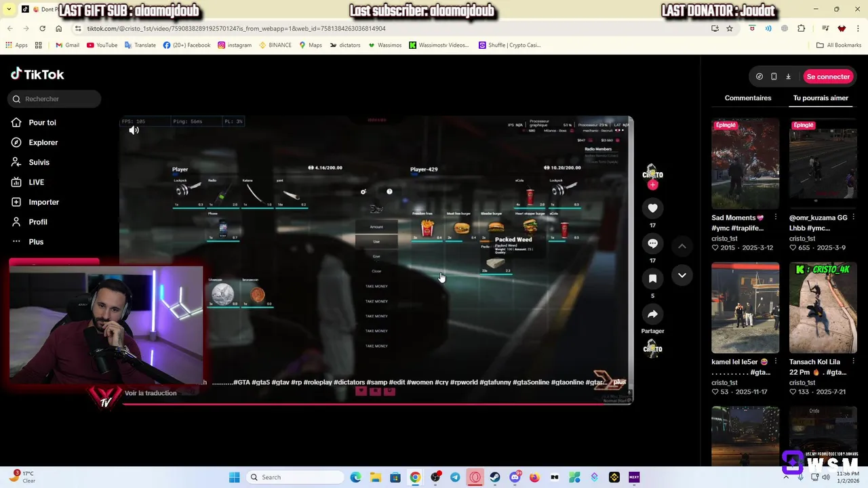This screenshot has width=868, height=488.
Task: Click the download app icon in top pill
Action: (x=788, y=77)
